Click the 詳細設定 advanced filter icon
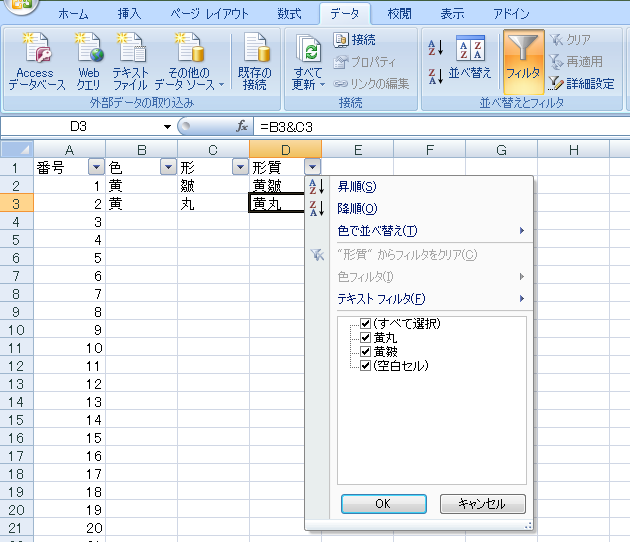This screenshot has height=542, width=630. (x=557, y=84)
